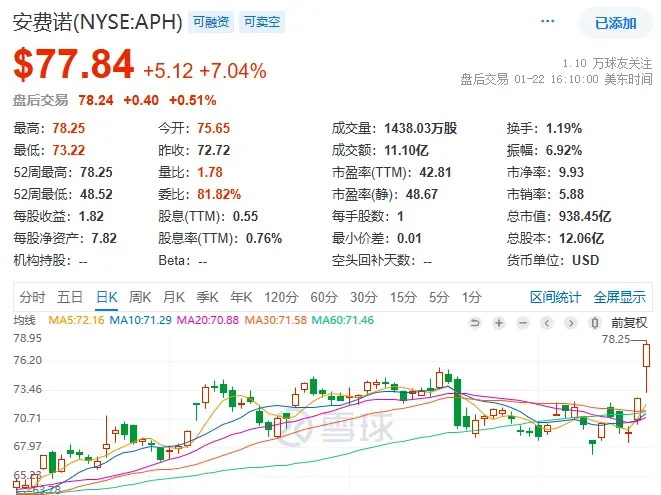Select the 季K chart tab
The width and height of the screenshot is (661, 495).
pyautogui.click(x=207, y=297)
